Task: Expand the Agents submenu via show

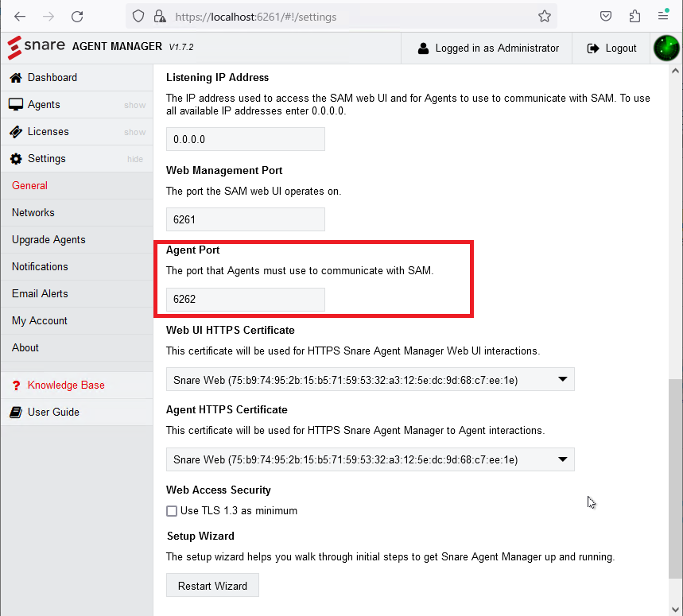Action: tap(134, 105)
